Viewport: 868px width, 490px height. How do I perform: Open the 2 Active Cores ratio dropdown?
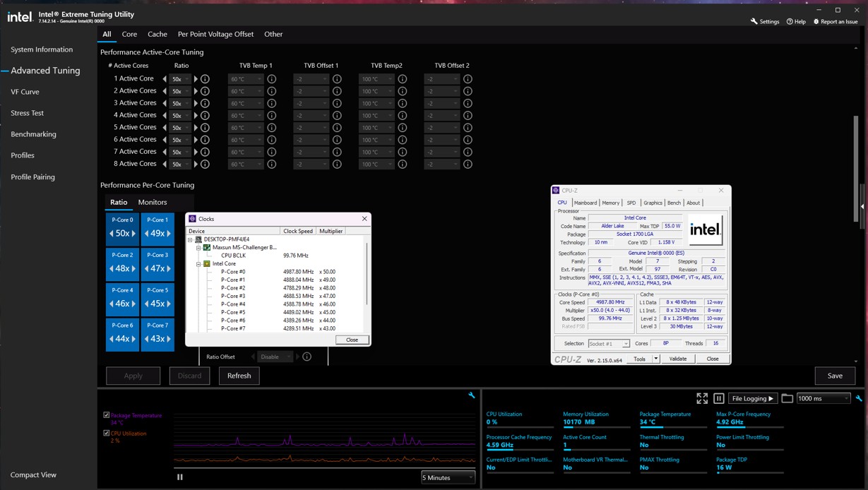coord(180,91)
